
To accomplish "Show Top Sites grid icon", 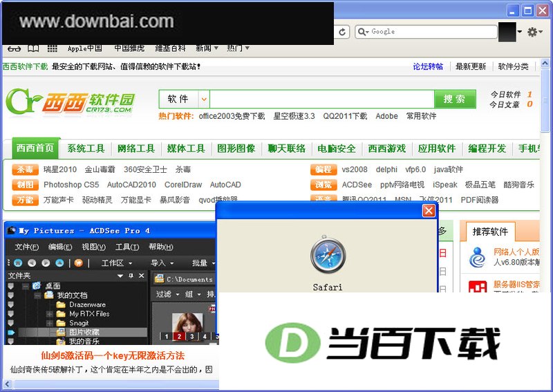I will click(x=53, y=48).
